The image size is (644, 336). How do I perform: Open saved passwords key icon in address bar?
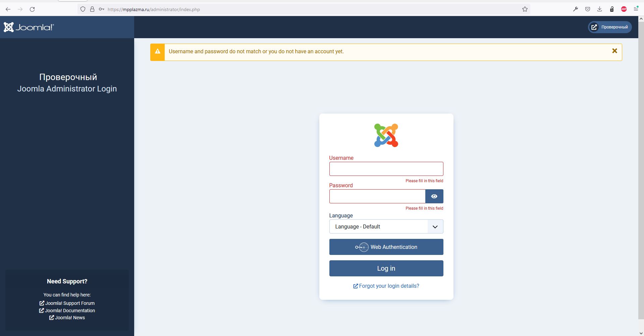tap(102, 9)
